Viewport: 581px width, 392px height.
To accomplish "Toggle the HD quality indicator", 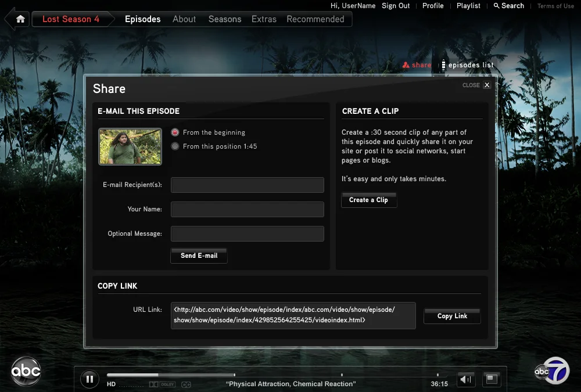I will tap(111, 384).
